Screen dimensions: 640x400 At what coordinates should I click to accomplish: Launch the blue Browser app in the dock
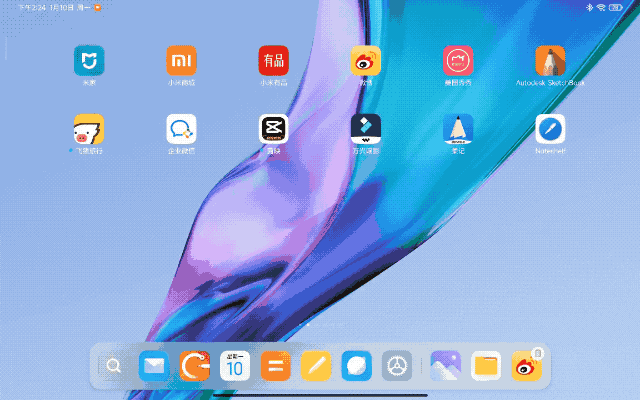(x=356, y=366)
